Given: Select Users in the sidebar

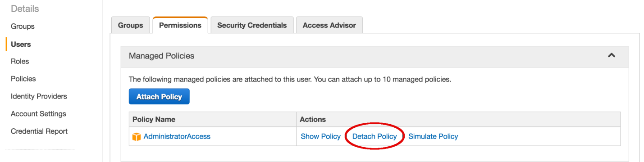Looking at the screenshot, I should click(x=21, y=44).
